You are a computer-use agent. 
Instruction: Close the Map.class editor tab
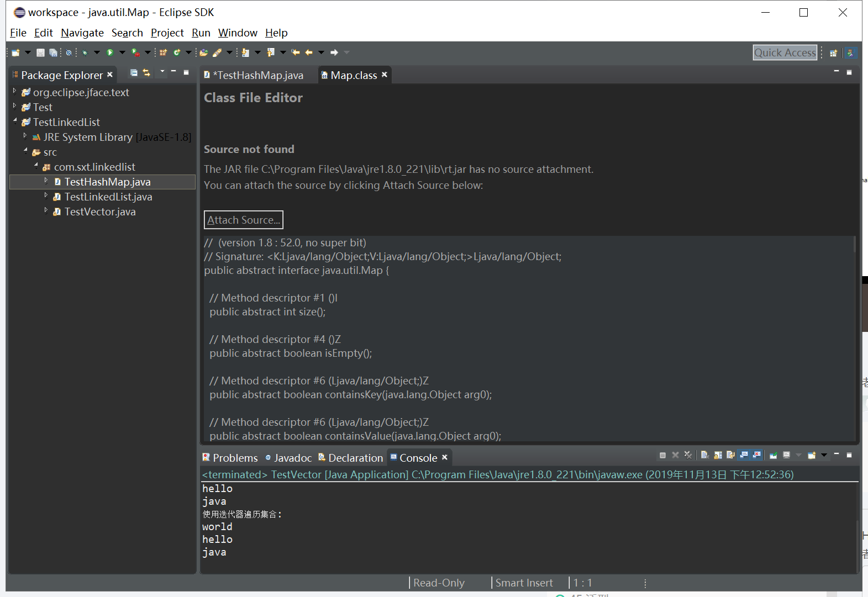coord(385,75)
